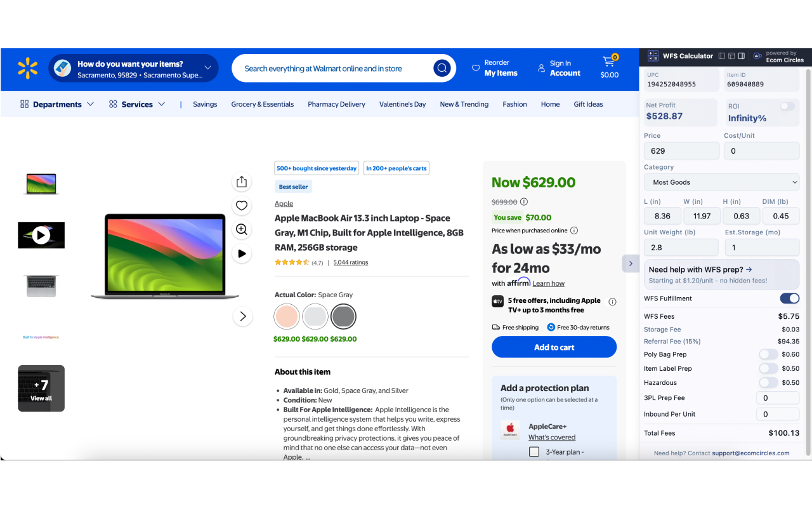The image size is (812, 508).
Task: Switch to the Fashion navigation tab
Action: point(514,104)
